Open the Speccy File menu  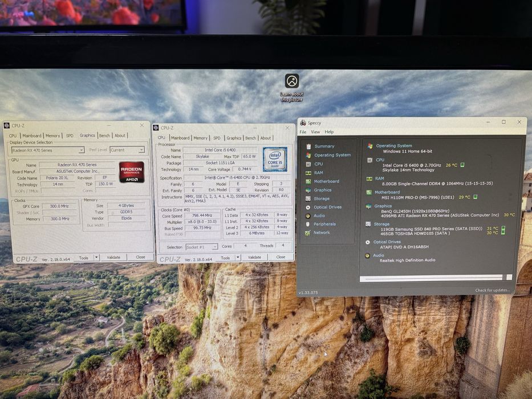[303, 132]
